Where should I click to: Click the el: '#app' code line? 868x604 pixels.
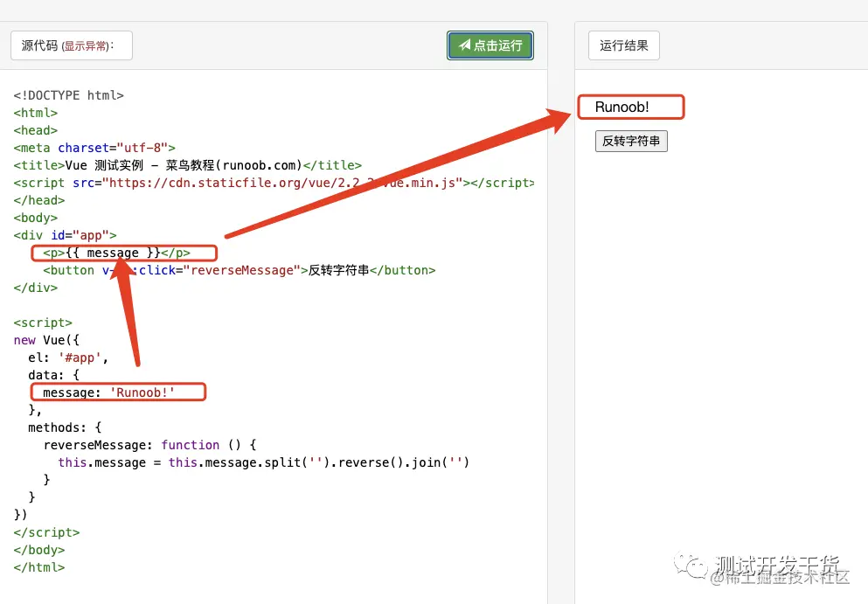point(68,358)
